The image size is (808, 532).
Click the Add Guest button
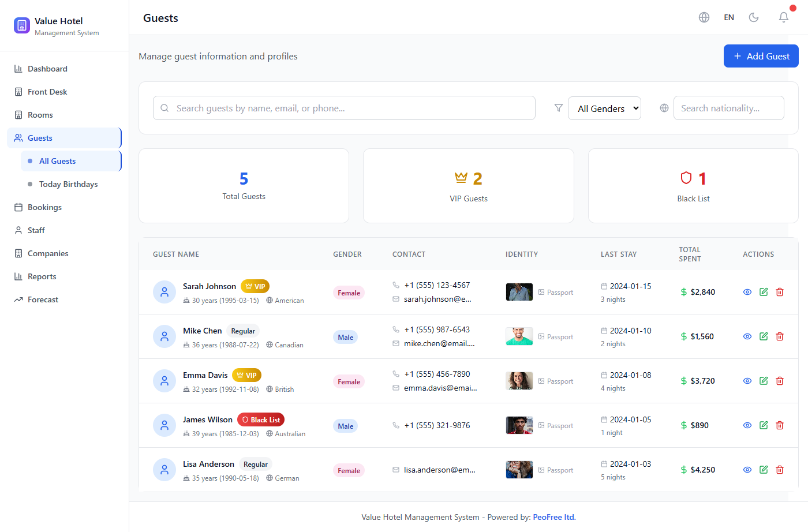(761, 56)
